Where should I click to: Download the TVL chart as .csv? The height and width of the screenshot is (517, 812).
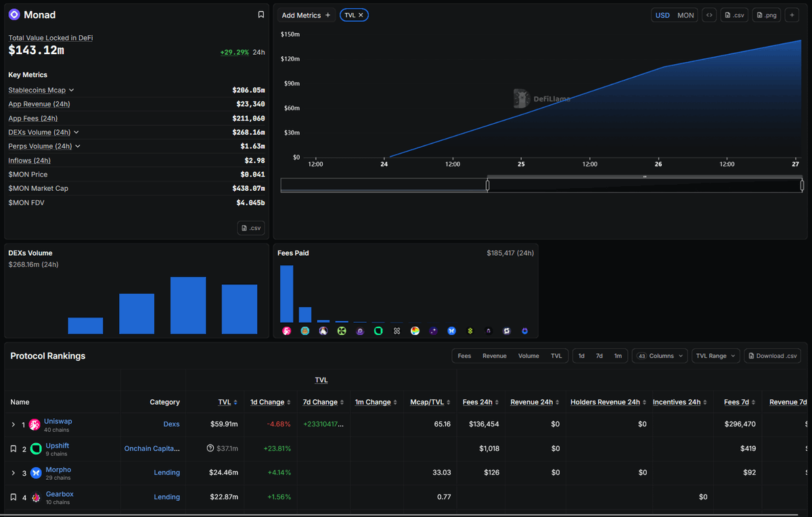coord(735,15)
